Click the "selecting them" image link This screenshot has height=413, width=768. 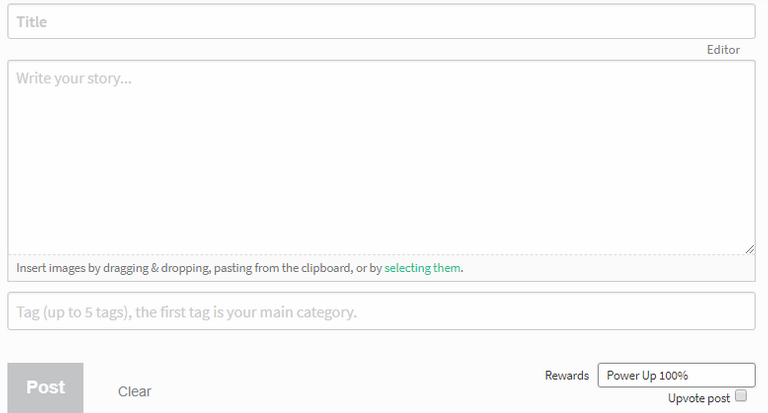422,268
